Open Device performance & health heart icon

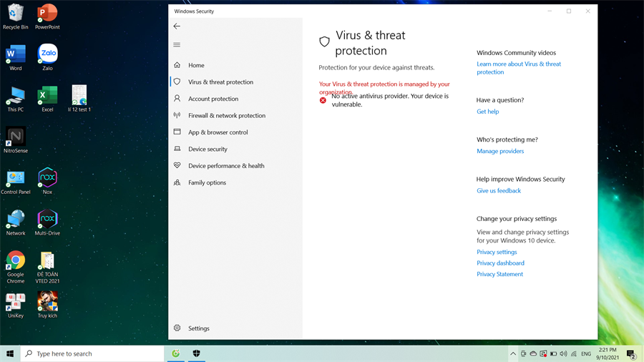177,165
